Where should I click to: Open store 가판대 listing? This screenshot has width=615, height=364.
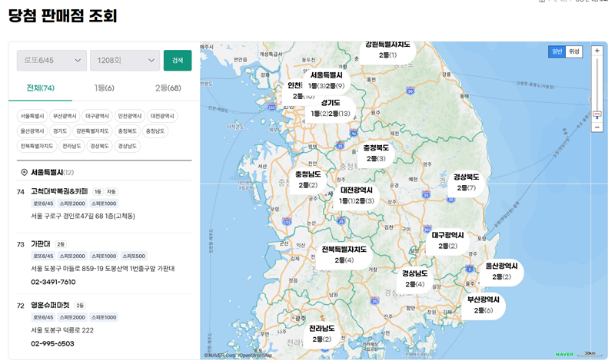(41, 243)
